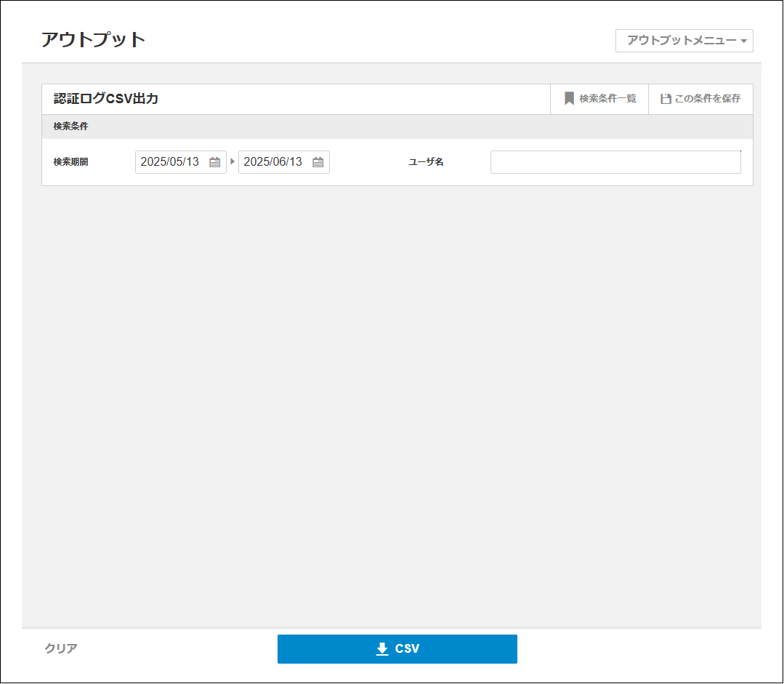This screenshot has width=784, height=684.
Task: Click the ユーザ名 text input
Action: coord(615,161)
